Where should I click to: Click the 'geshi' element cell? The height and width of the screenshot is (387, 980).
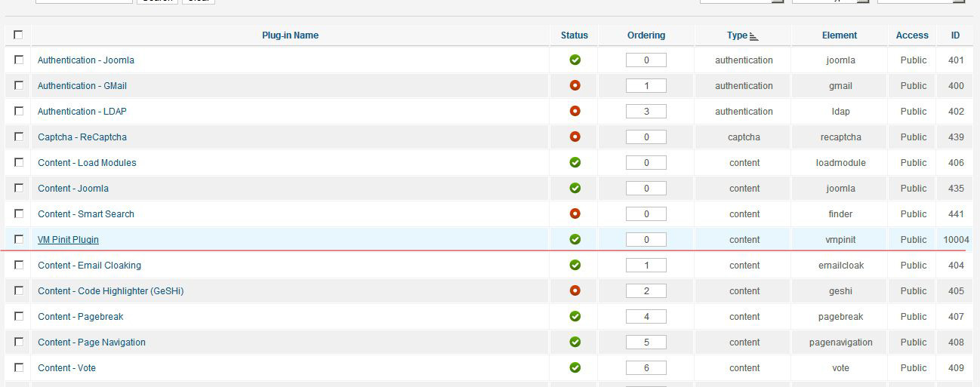840,290
